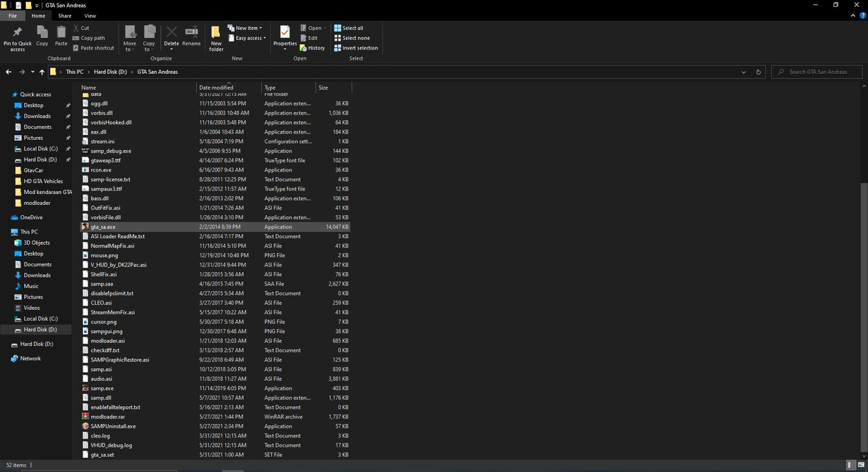This screenshot has height=472, width=868.
Task: Click the Paste ribbon icon
Action: tap(61, 37)
